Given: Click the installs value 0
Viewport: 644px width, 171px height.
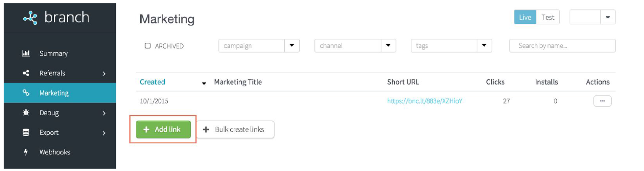Looking at the screenshot, I should point(555,101).
